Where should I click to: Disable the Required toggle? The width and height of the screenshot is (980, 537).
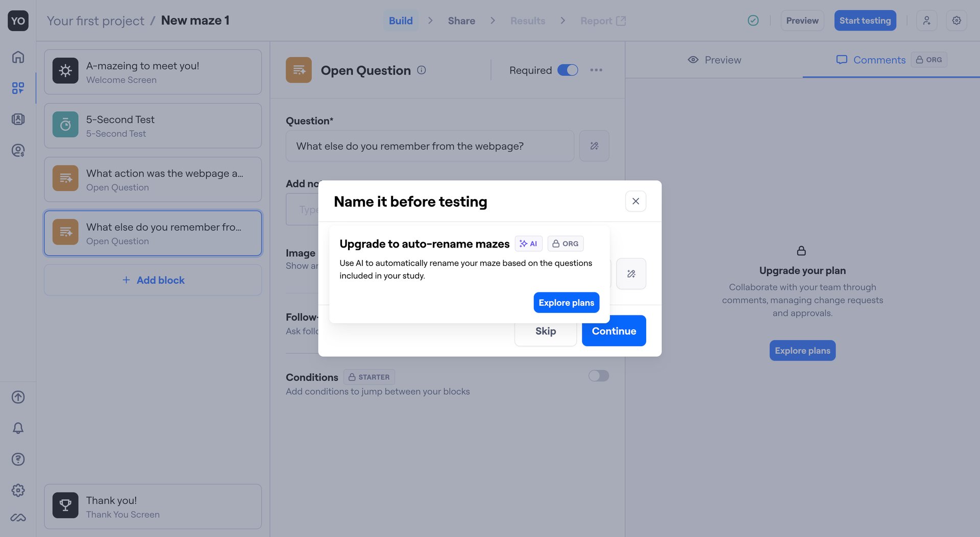[x=567, y=70]
